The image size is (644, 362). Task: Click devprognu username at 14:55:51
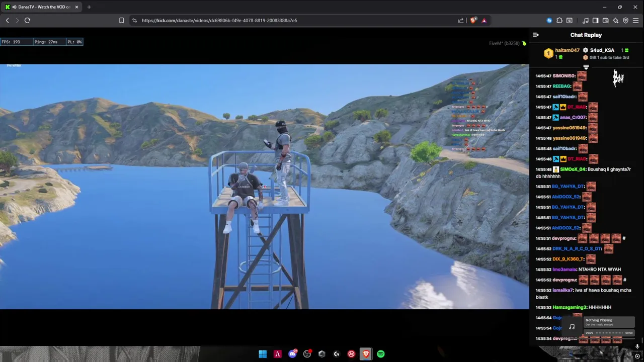click(x=564, y=238)
